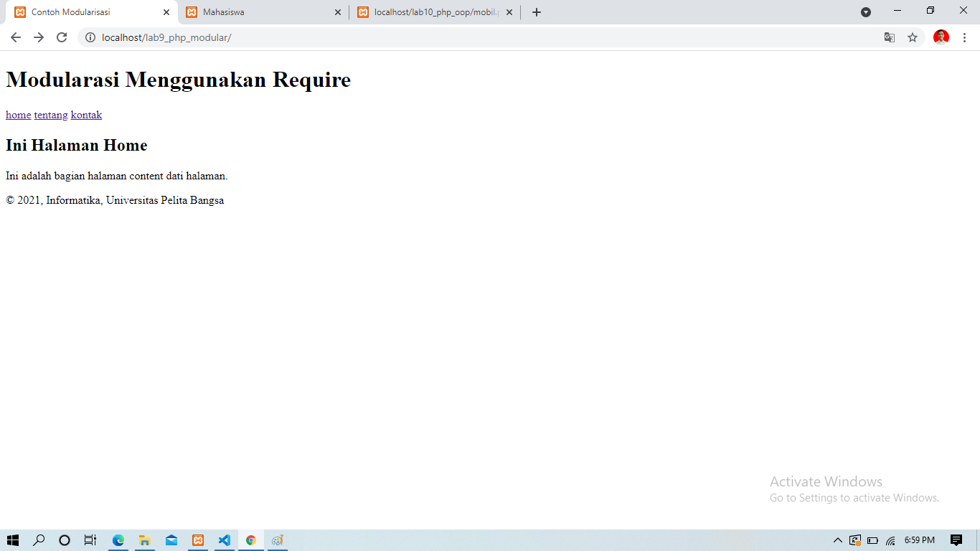Viewport: 980px width, 551px height.
Task: Open the Action Center notifications icon
Action: [x=956, y=540]
